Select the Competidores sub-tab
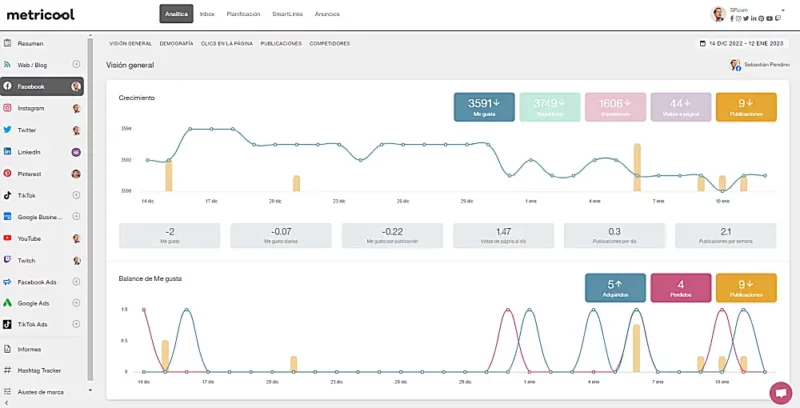This screenshot has width=800, height=408. point(330,44)
